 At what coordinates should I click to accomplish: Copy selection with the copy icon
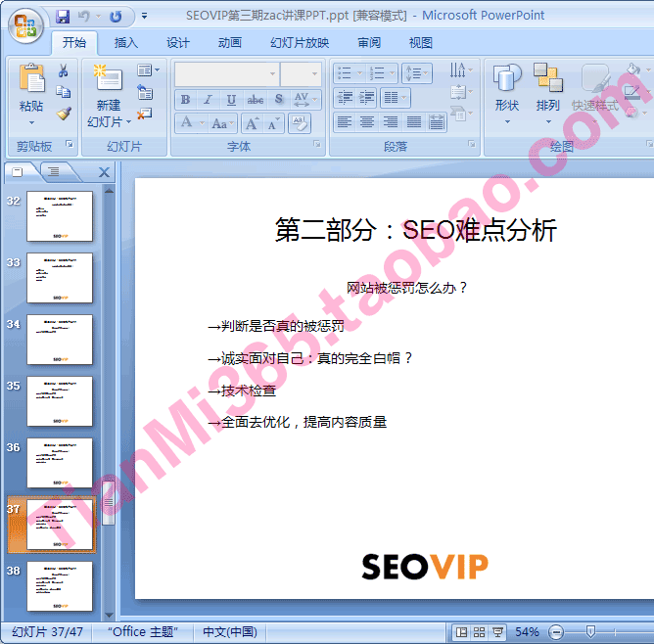click(64, 92)
